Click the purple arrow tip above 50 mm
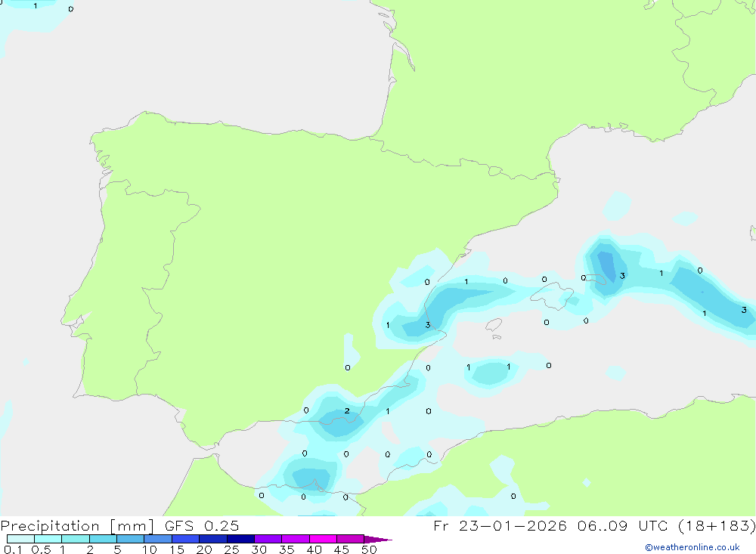 pyautogui.click(x=378, y=540)
